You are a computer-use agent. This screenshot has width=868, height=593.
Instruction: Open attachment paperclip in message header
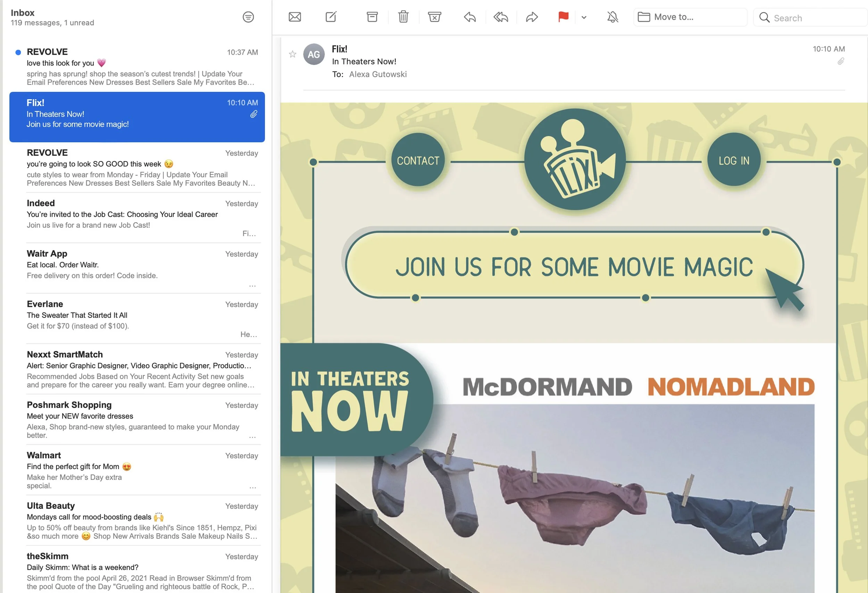[841, 61]
